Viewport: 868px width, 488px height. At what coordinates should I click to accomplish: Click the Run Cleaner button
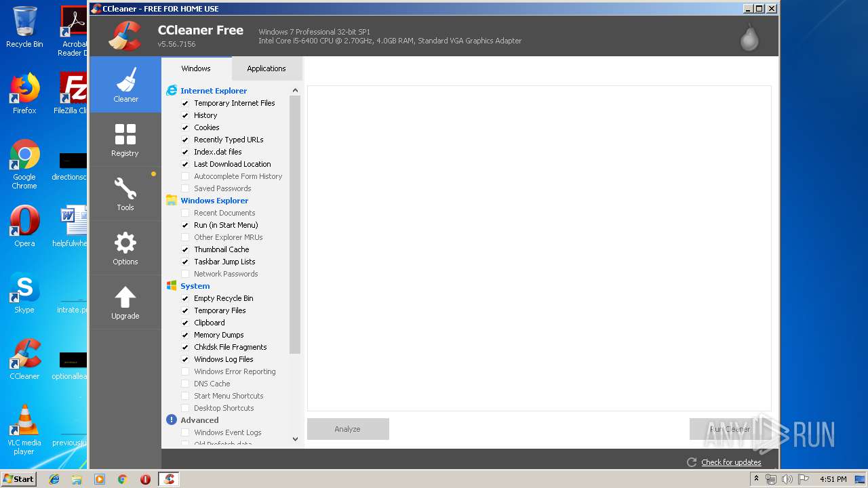click(x=730, y=429)
